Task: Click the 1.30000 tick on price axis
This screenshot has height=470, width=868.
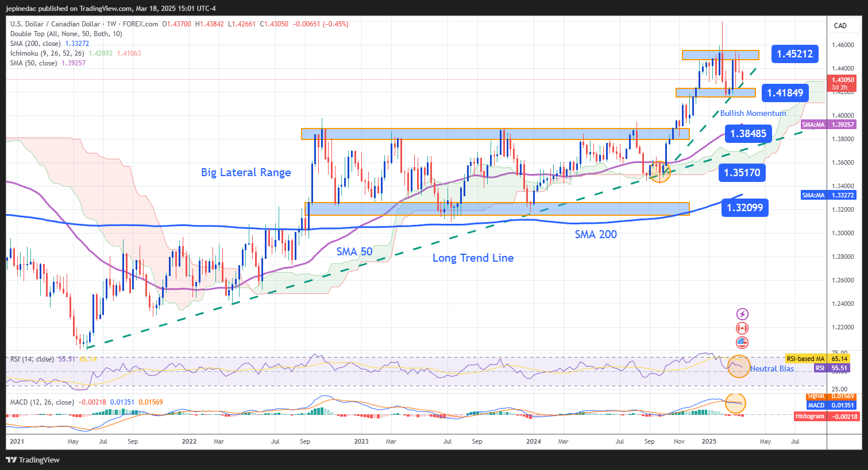Action: 842,233
